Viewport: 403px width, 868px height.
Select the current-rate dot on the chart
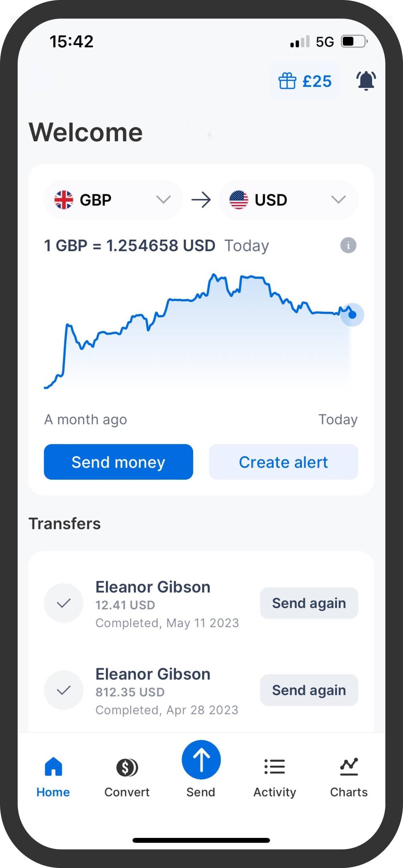coord(352,315)
